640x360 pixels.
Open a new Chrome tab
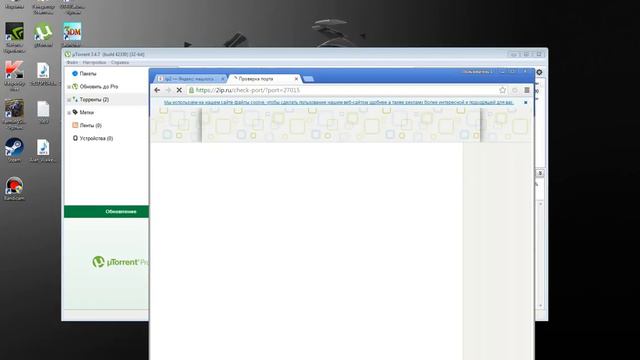click(309, 79)
